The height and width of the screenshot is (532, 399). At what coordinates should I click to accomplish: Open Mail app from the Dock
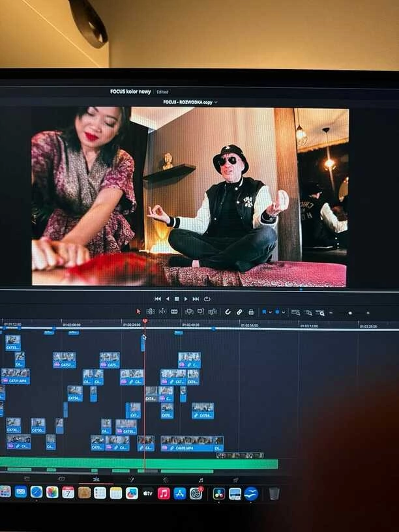21,492
